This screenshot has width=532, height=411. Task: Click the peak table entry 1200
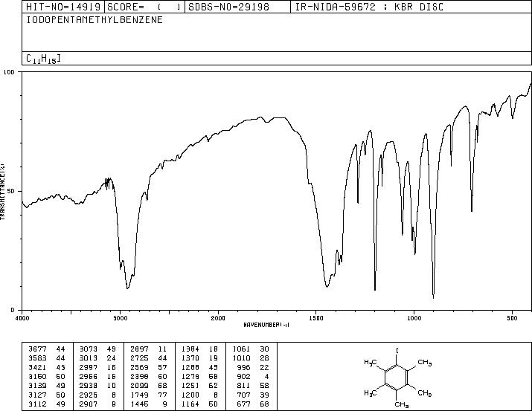tap(190, 395)
